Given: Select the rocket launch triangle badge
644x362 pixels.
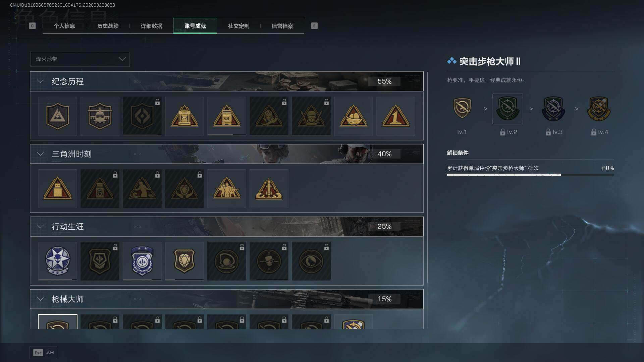Looking at the screenshot, I should point(269,189).
